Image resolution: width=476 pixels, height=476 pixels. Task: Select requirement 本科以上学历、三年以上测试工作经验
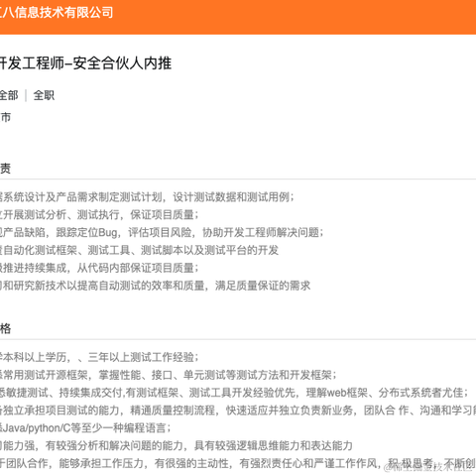pos(99,357)
